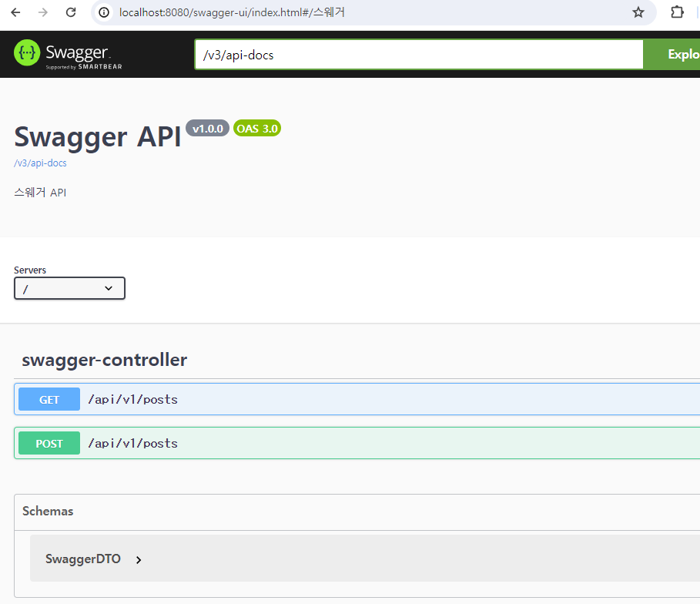Go forward with browser forward arrow
The height and width of the screenshot is (604, 700).
pyautogui.click(x=43, y=12)
